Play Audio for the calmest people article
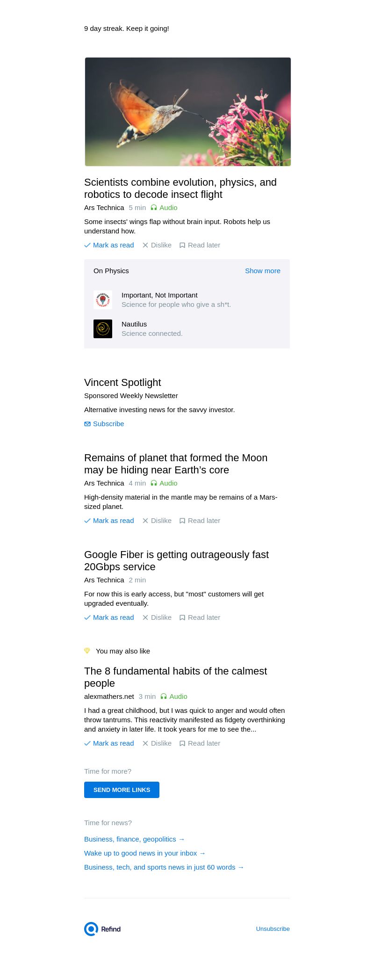The image size is (374, 980). 174,697
